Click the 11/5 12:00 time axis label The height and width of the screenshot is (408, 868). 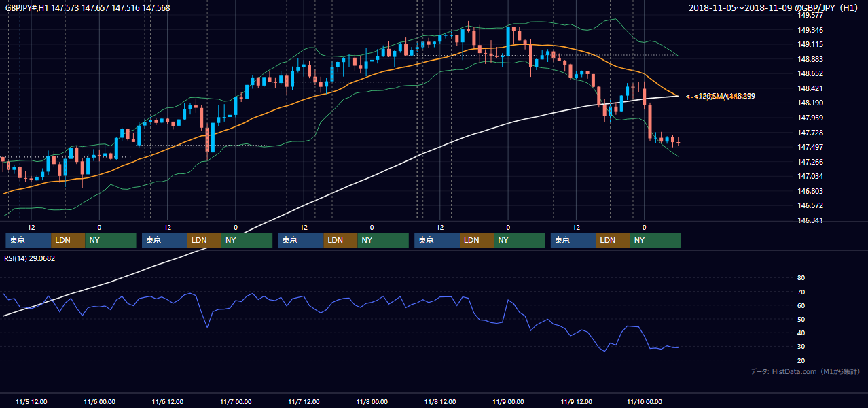31,401
